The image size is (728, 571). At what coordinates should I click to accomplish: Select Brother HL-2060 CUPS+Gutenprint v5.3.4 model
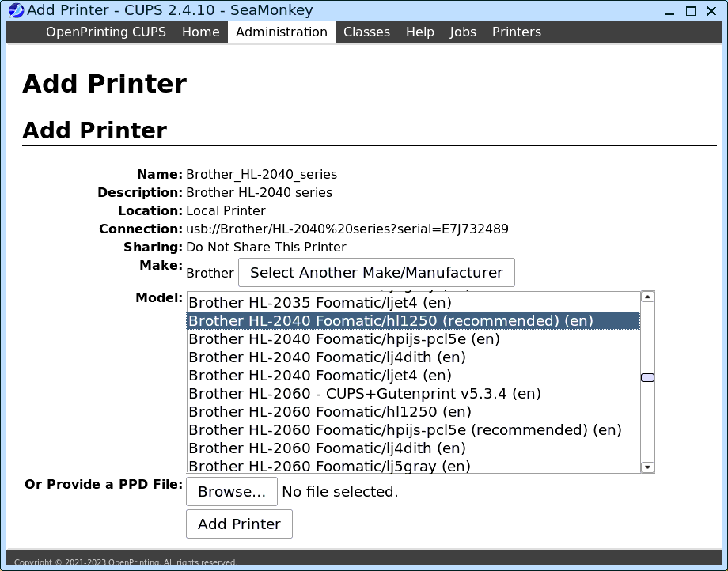click(x=413, y=393)
